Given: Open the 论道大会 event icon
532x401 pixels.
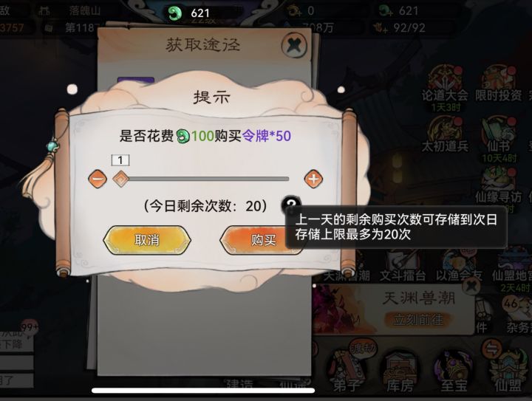Looking at the screenshot, I should pos(445,85).
